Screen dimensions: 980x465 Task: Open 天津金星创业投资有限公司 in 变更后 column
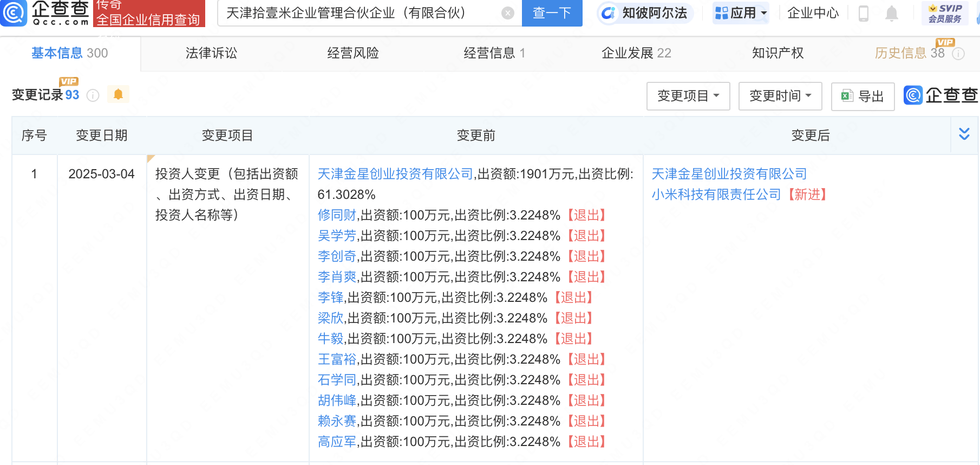coord(729,174)
